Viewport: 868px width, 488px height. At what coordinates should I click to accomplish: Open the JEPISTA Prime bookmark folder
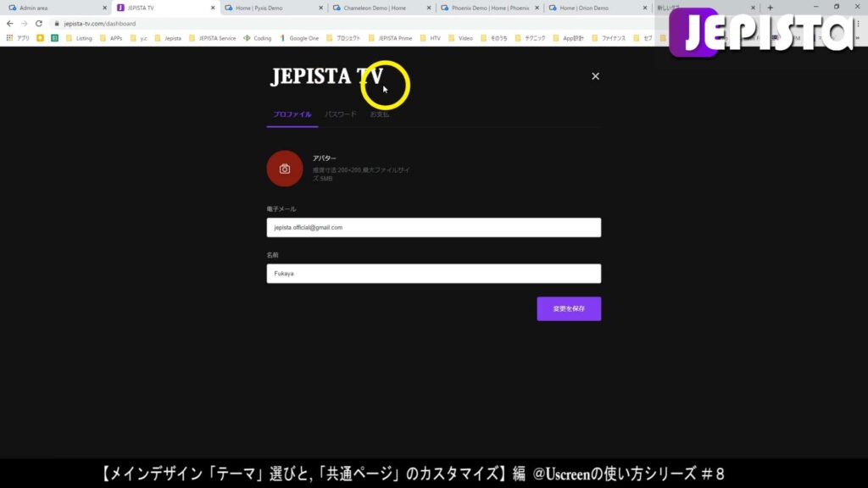[390, 38]
